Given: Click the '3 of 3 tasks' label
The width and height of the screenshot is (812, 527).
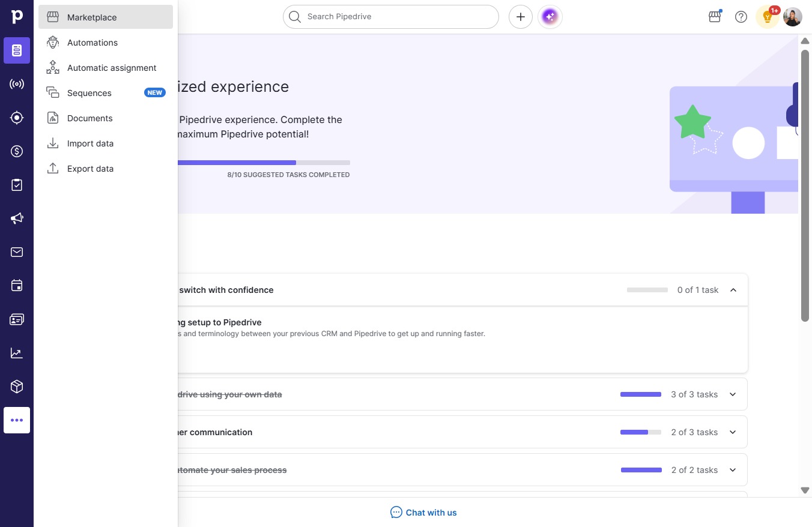Looking at the screenshot, I should point(694,394).
